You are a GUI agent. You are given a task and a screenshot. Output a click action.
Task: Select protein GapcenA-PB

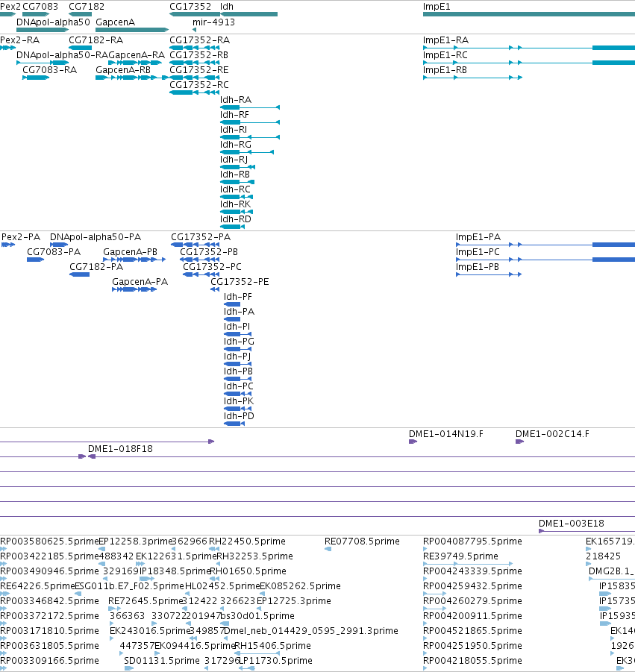coord(130,252)
